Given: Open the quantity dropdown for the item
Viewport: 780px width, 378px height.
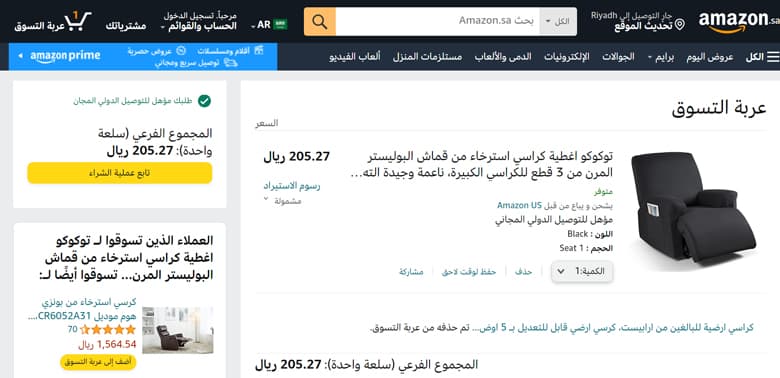Looking at the screenshot, I should [x=582, y=272].
